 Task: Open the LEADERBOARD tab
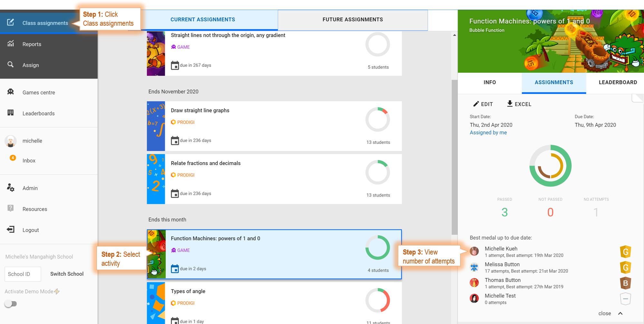click(618, 82)
